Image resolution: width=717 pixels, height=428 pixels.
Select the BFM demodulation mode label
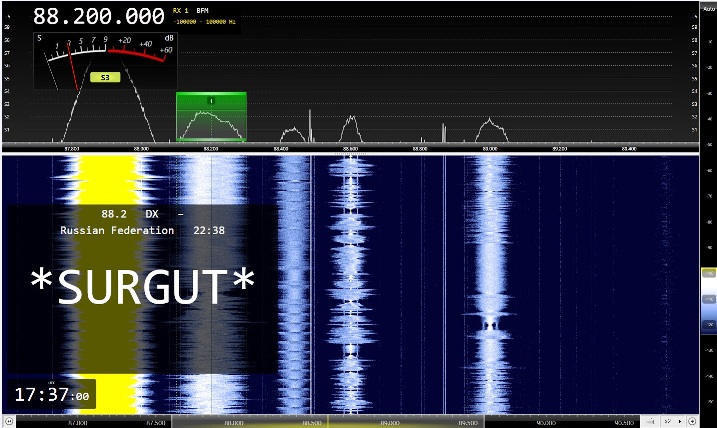200,11
